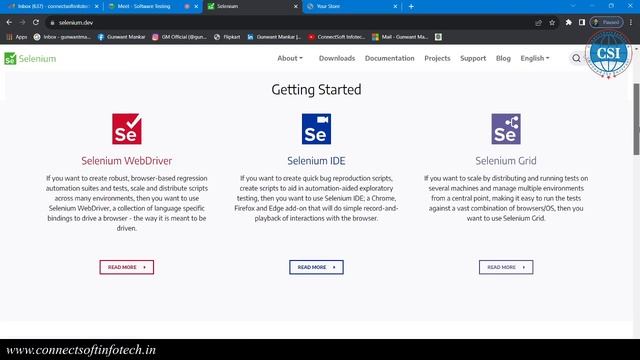Open the Gunwant Mankar Facebook bookmark
Screen dimensions: 640x360
coord(122,37)
